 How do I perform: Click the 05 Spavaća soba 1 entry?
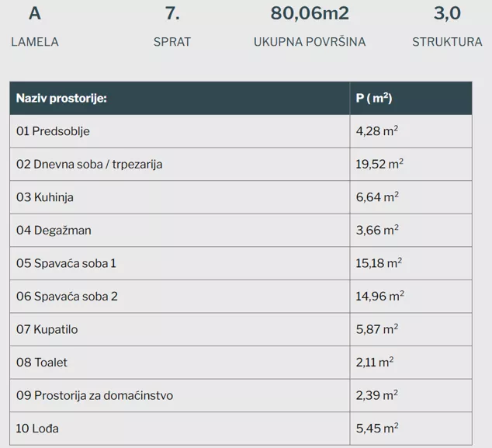tap(66, 263)
